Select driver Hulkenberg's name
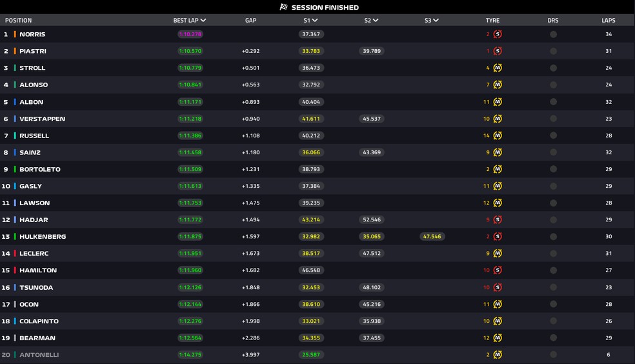The width and height of the screenshot is (635, 364). click(43, 236)
